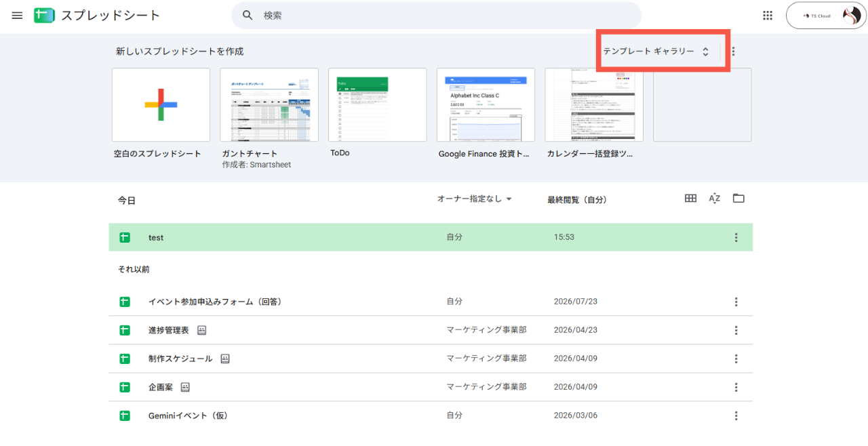Open the main hamburger menu
This screenshot has height=446, width=868.
[18, 15]
